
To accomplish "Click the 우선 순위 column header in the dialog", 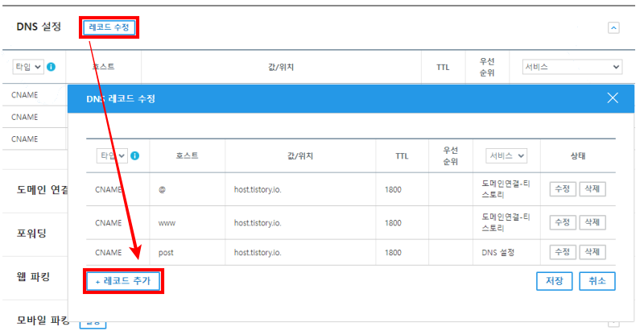I will point(450,156).
